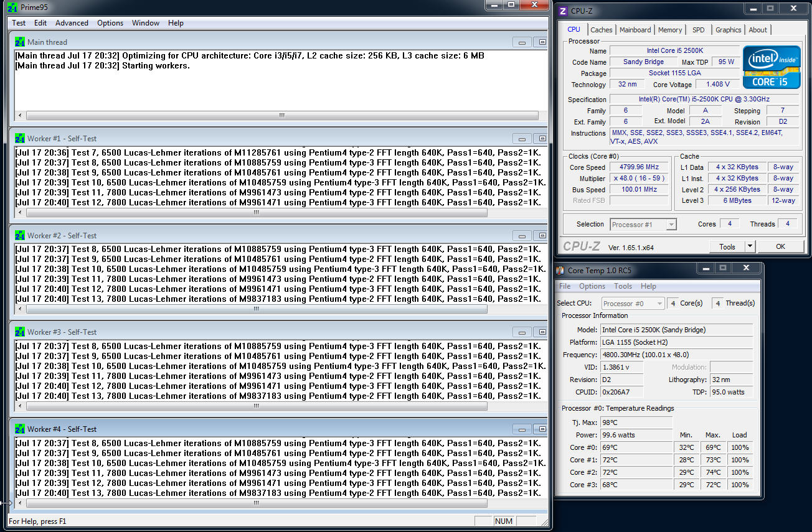Open the Advanced menu in Prime95
Viewport: 812px width, 532px height.
72,23
